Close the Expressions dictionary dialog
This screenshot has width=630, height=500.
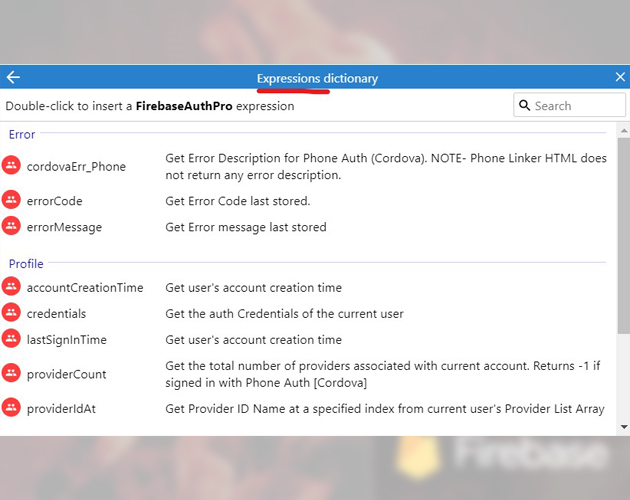tap(619, 77)
